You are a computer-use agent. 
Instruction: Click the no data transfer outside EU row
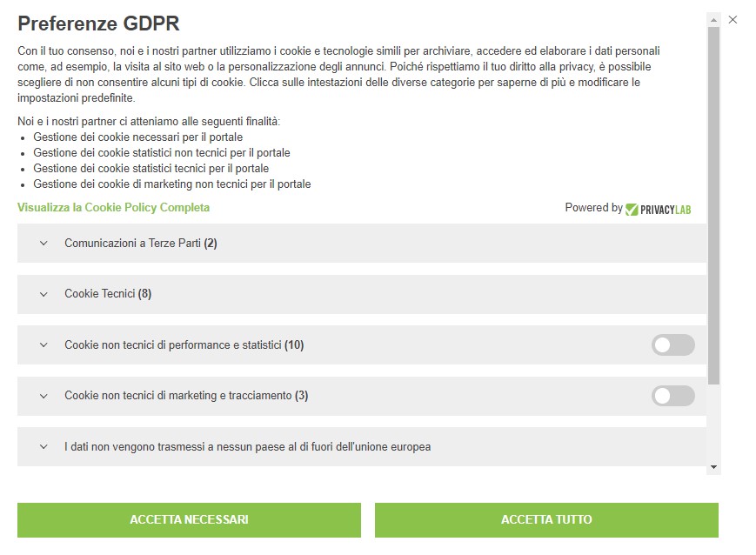[247, 447]
